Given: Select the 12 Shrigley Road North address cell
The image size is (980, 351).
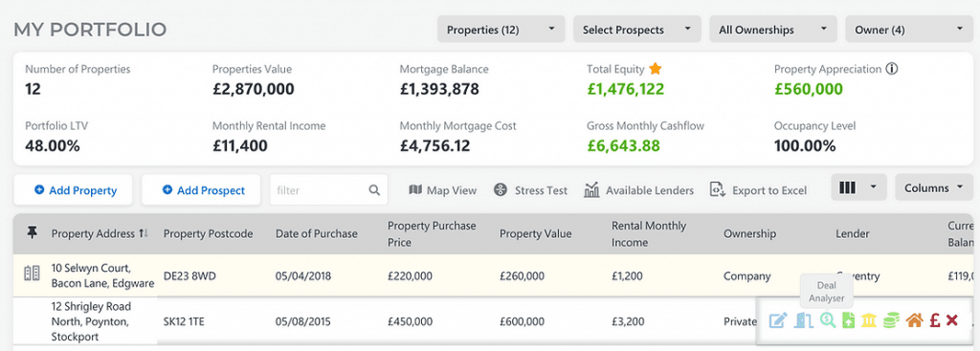Looking at the screenshot, I should (91, 321).
